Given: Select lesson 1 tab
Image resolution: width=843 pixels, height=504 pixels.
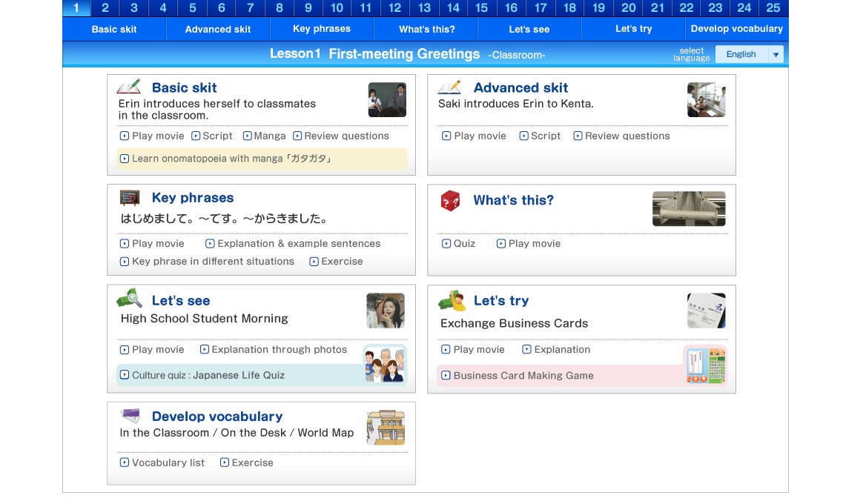Looking at the screenshot, I should 76,8.
